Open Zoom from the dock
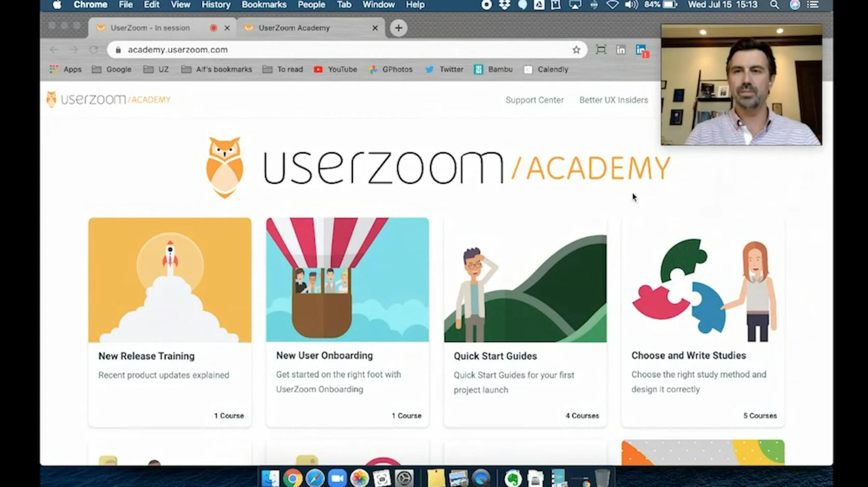868x487 pixels. [x=337, y=478]
